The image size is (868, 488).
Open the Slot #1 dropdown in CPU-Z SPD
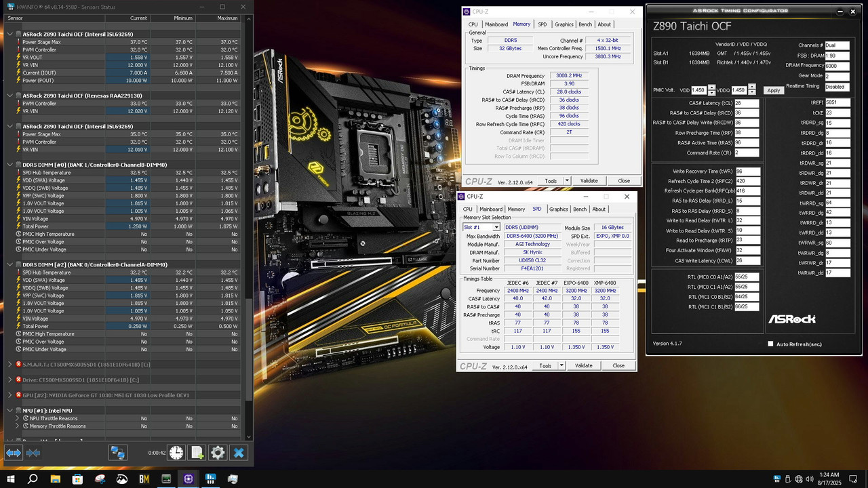(x=496, y=227)
